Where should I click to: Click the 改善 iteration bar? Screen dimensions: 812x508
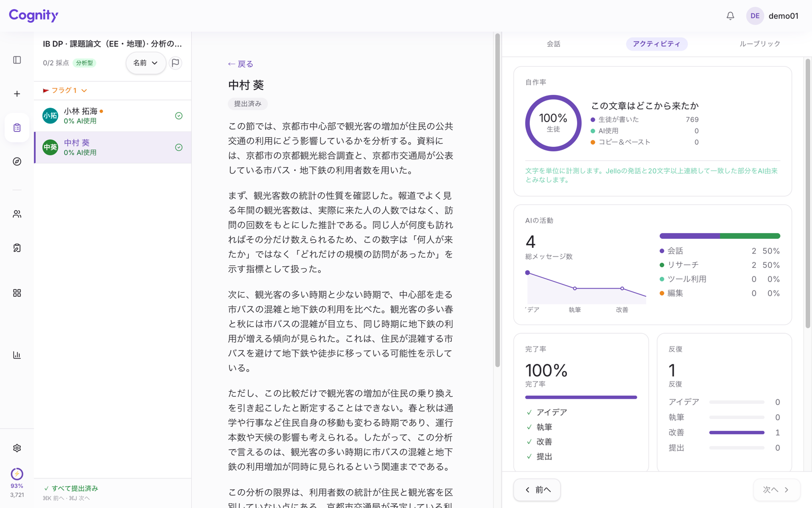coord(737,433)
